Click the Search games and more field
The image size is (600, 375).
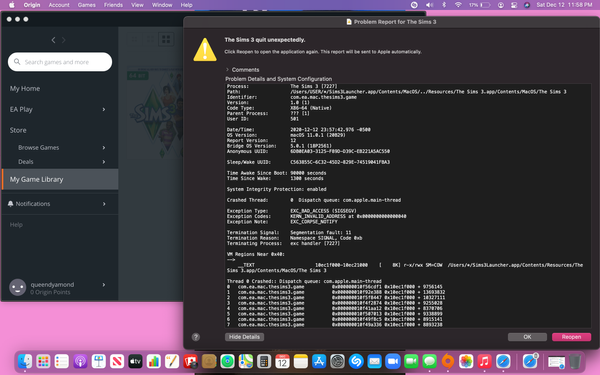[x=60, y=62]
